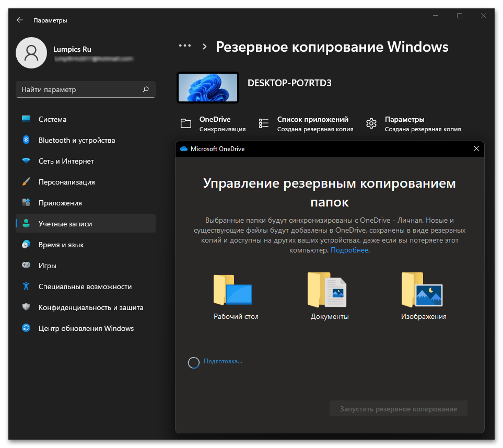The width and height of the screenshot is (503, 448).
Task: Click the 'Подробнее' learn more link
Action: click(349, 250)
